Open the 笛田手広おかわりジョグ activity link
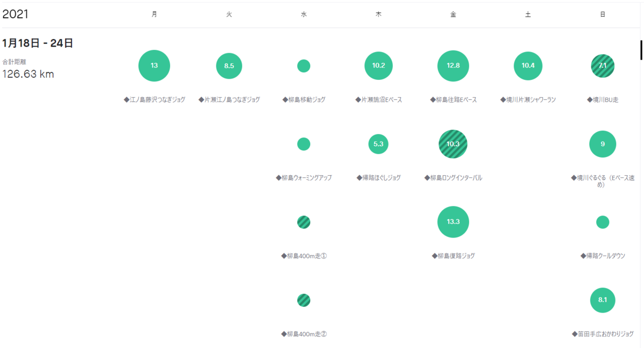Viewport: 644px width, 348px height. click(603, 334)
